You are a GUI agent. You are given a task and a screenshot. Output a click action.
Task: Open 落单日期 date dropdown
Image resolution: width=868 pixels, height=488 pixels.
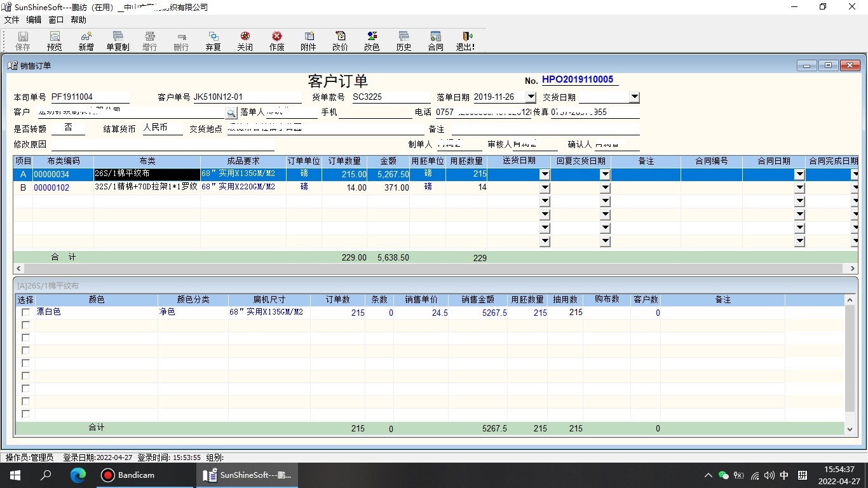click(x=531, y=97)
